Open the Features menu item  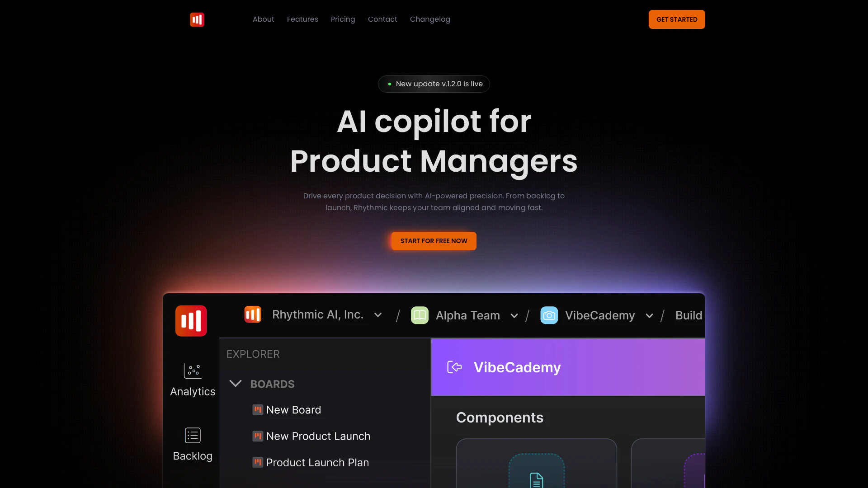302,19
